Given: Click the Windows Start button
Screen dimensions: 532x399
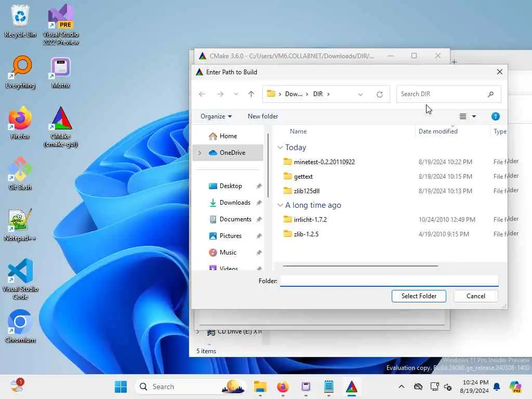Looking at the screenshot, I should pyautogui.click(x=121, y=387).
